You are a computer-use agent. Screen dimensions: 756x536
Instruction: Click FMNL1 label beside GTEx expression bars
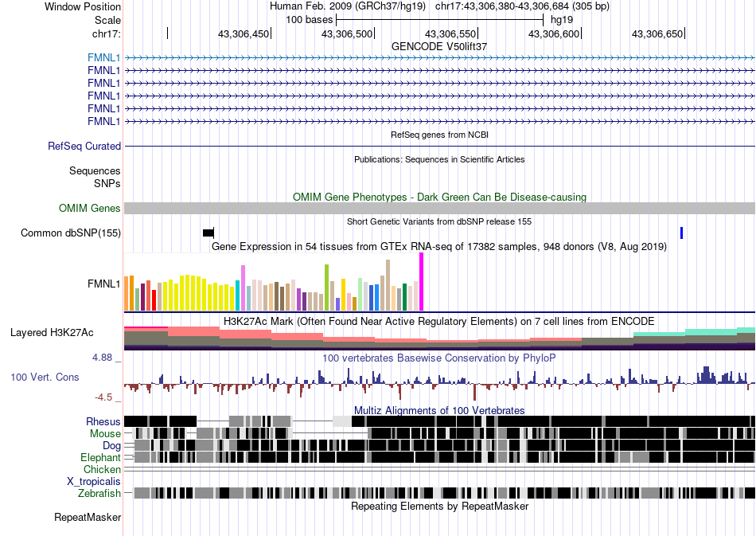[x=103, y=284]
